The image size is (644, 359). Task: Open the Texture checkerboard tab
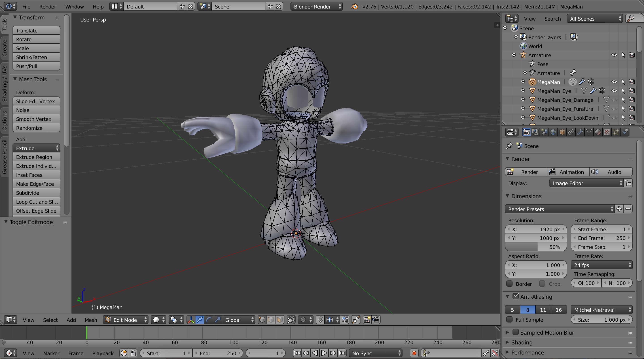(607, 132)
